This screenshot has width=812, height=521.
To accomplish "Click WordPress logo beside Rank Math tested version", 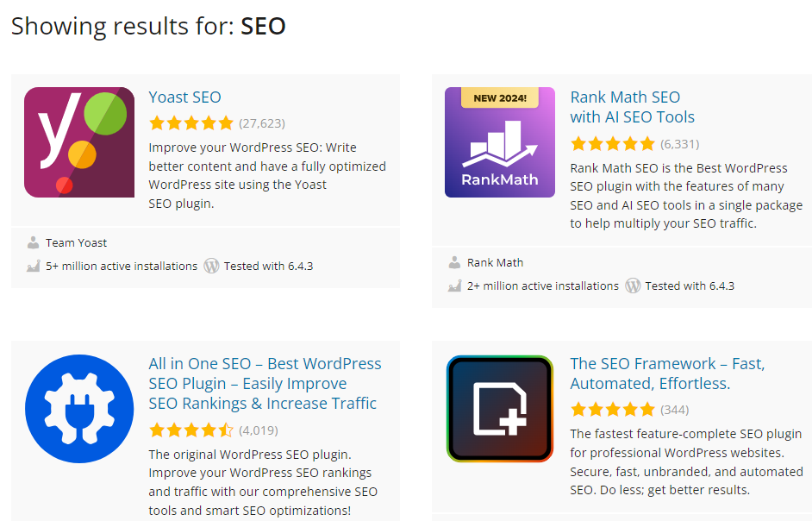I will (633, 286).
